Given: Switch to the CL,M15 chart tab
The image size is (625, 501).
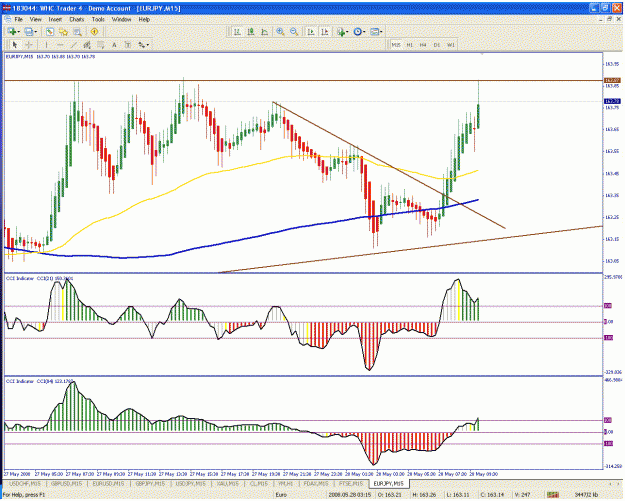Looking at the screenshot, I should (259, 484).
